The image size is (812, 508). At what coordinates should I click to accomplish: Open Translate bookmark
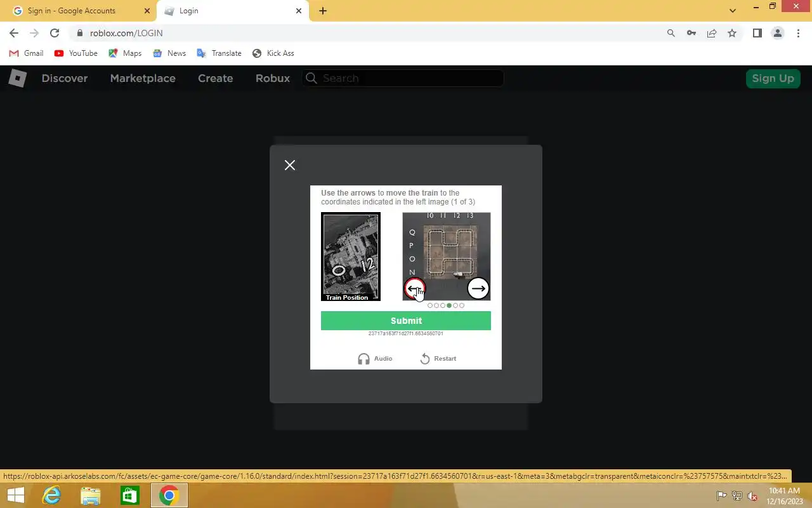[x=219, y=53]
